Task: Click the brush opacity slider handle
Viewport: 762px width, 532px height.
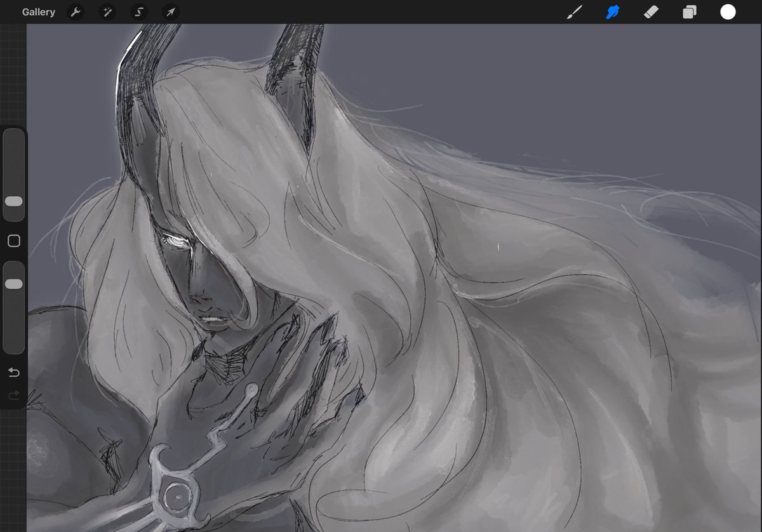Action: point(14,284)
